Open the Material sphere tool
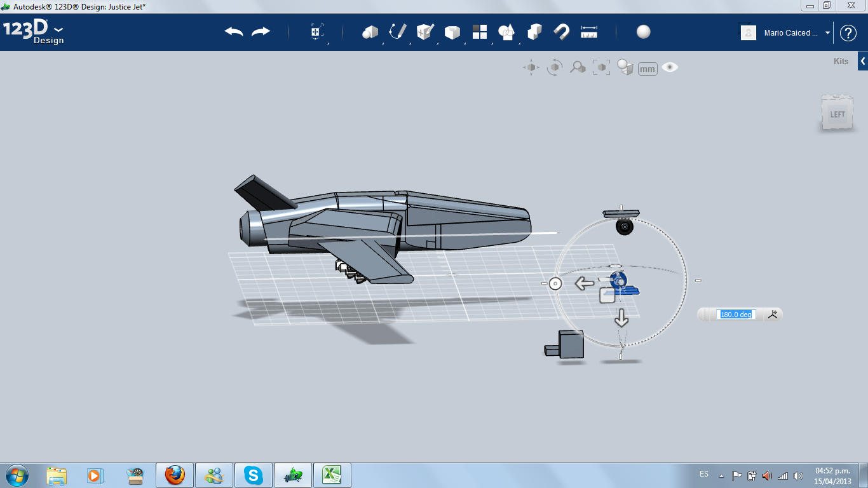 tap(644, 32)
